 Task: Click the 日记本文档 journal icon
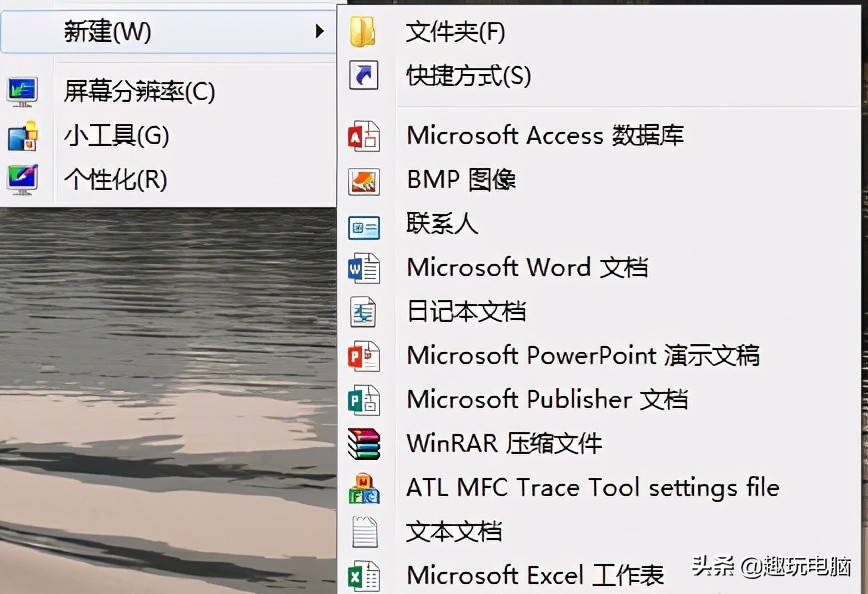pyautogui.click(x=364, y=311)
